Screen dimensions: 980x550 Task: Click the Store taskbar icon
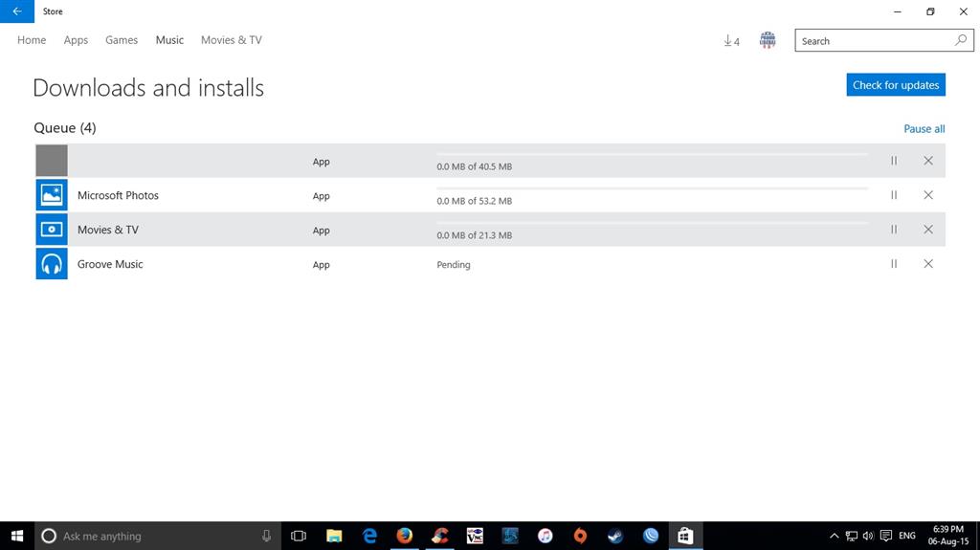[x=685, y=536]
